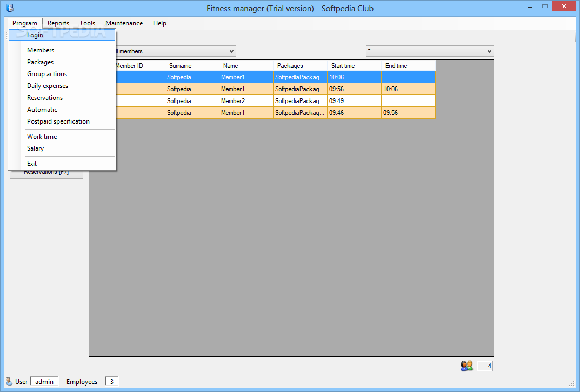Viewport: 580px width, 392px height.
Task: Expand the asterisk filter dropdown at right
Action: (x=489, y=51)
